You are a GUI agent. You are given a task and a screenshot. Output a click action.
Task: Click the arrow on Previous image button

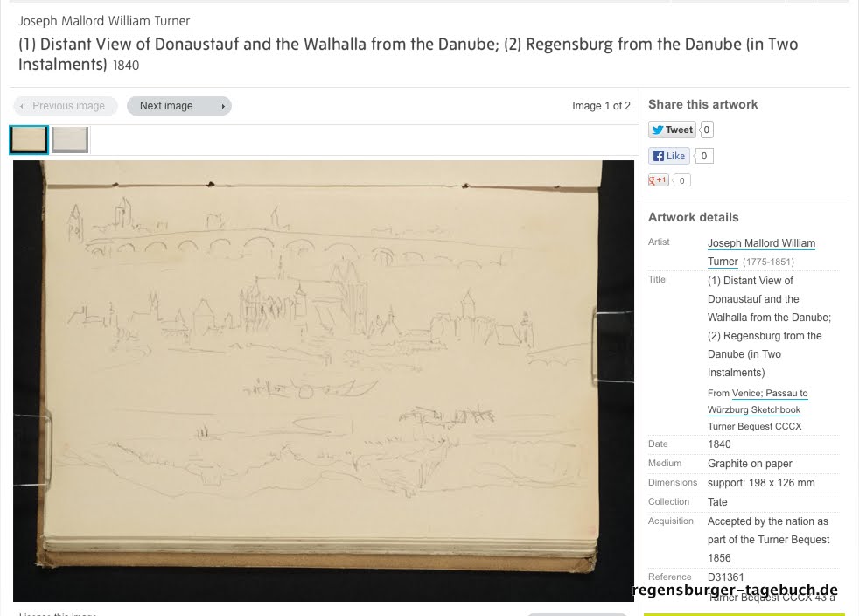(x=21, y=107)
